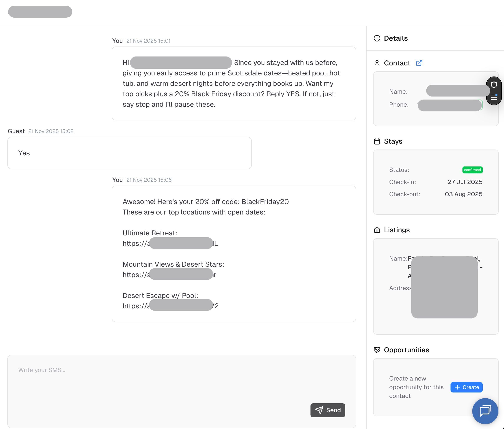Click the redacted logo in the header
This screenshot has width=504, height=429.
click(40, 12)
